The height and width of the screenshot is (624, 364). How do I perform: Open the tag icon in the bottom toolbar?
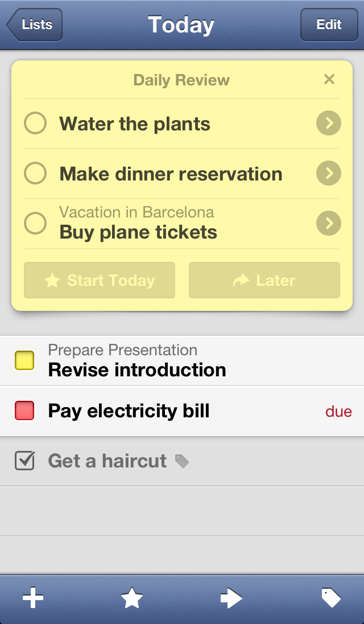point(330,598)
